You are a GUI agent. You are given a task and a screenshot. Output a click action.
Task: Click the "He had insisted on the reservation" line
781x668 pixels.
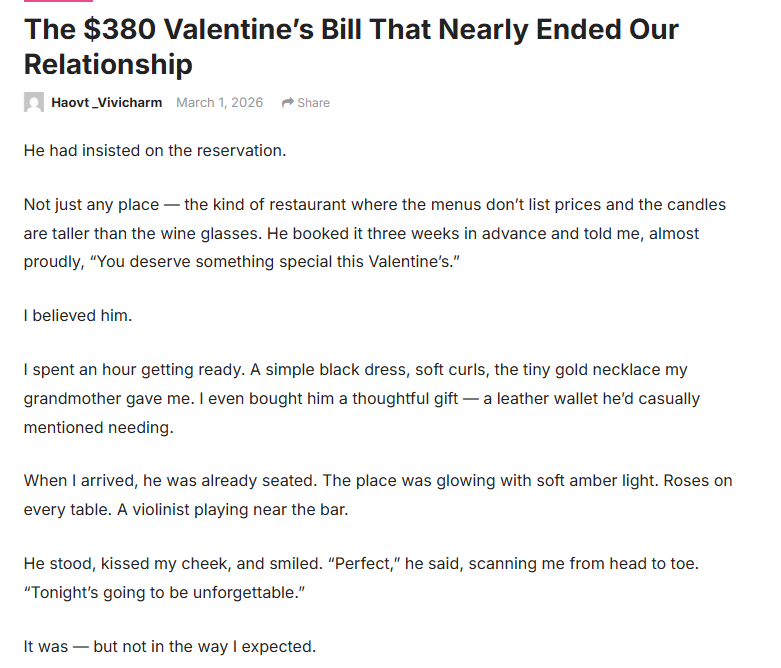[x=155, y=151]
